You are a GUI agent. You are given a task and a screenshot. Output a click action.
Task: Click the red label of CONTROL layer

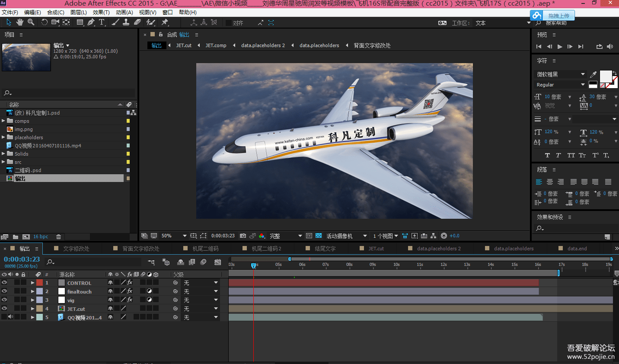39,282
